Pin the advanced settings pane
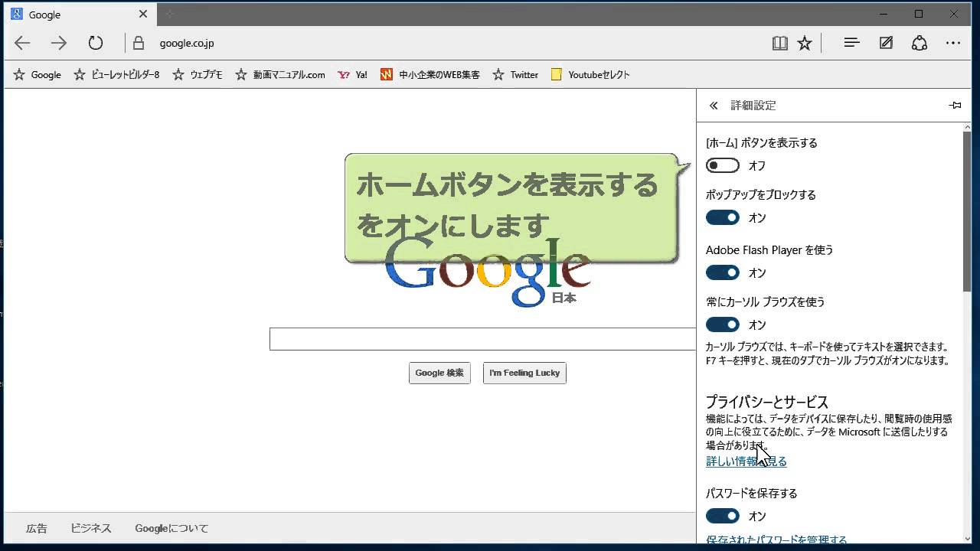This screenshot has width=980, height=551. pyautogui.click(x=955, y=106)
